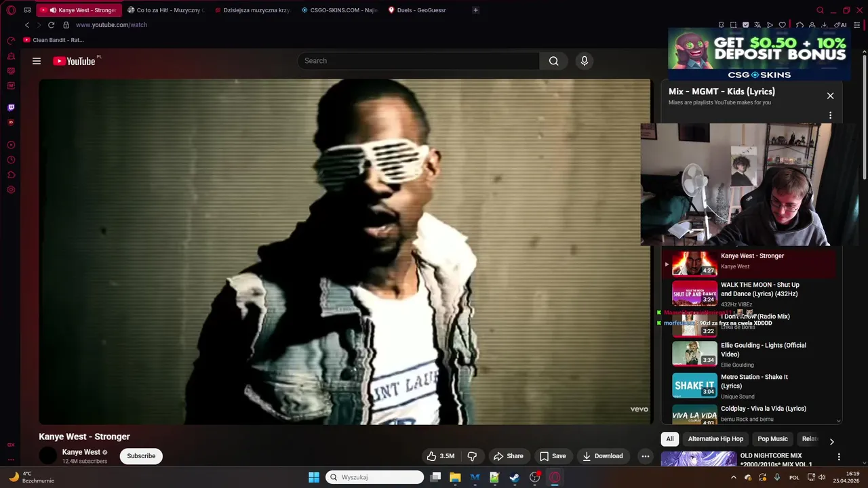Open the browser tab search magnifier

pyautogui.click(x=820, y=10)
